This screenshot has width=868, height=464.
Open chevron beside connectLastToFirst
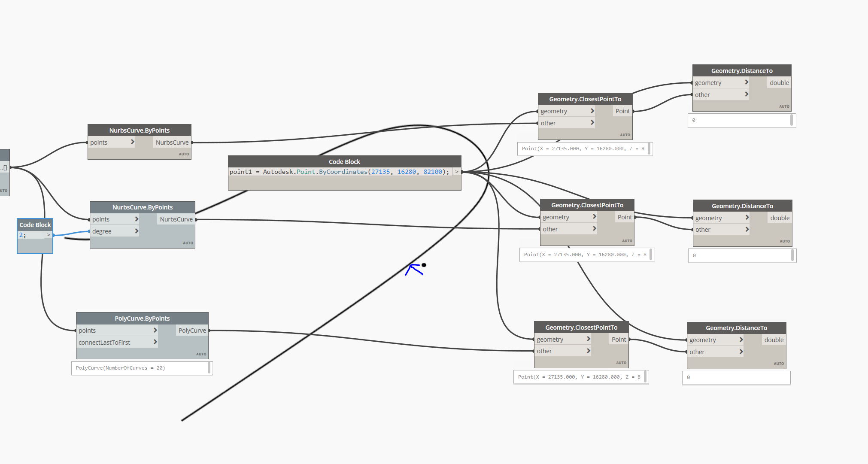pyautogui.click(x=155, y=342)
